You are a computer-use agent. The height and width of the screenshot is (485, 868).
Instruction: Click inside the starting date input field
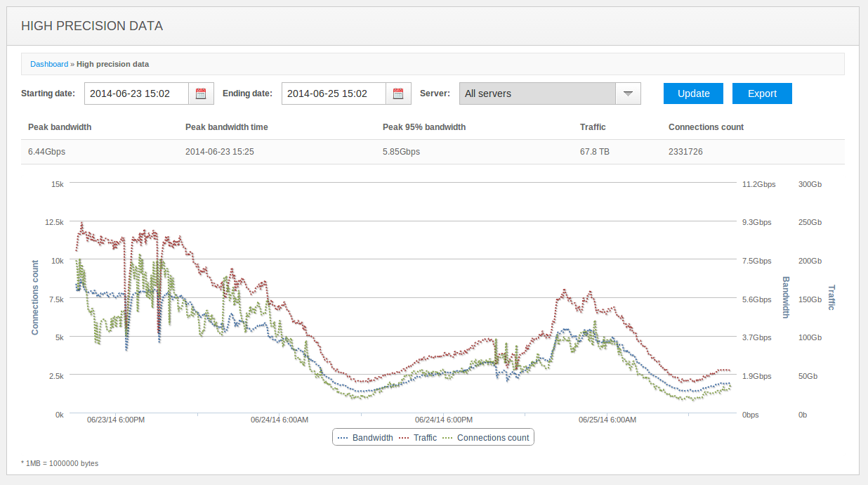136,93
